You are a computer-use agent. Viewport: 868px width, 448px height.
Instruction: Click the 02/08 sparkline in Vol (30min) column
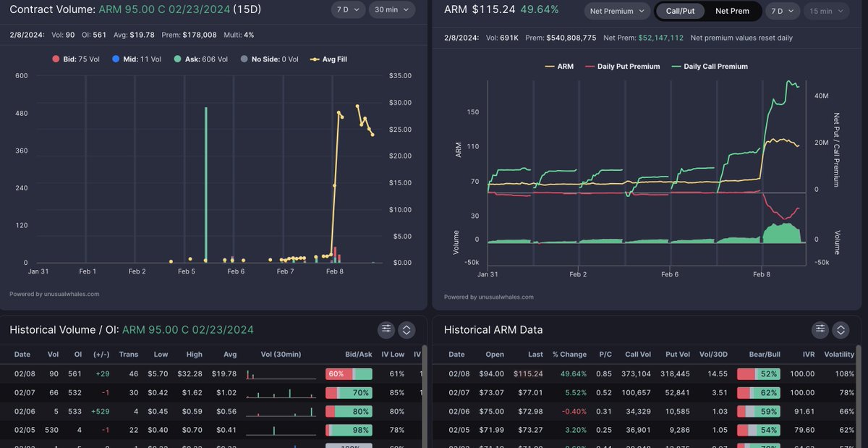281,374
